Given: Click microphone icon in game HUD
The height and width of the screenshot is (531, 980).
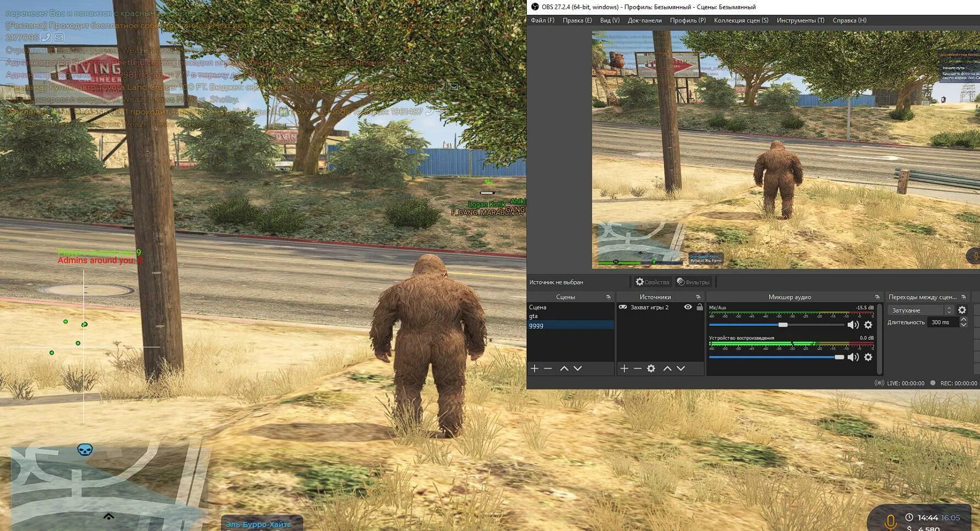Looking at the screenshot, I should point(890,522).
